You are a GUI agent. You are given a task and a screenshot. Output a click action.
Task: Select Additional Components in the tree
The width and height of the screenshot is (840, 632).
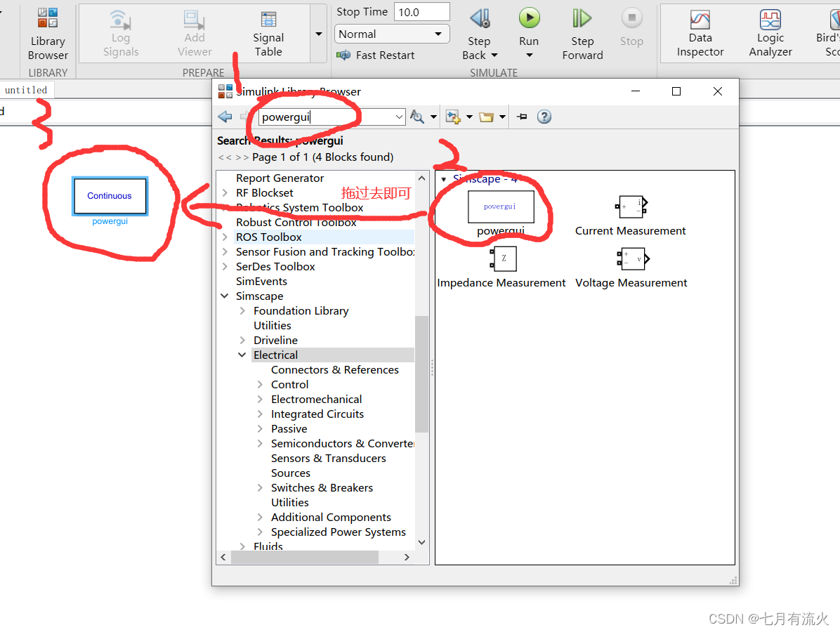(331, 518)
